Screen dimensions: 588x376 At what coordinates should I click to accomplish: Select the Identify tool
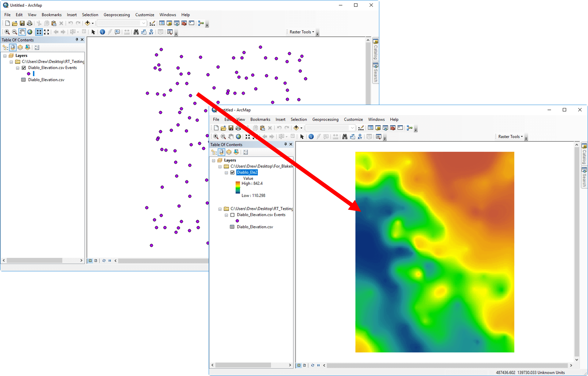click(x=311, y=137)
